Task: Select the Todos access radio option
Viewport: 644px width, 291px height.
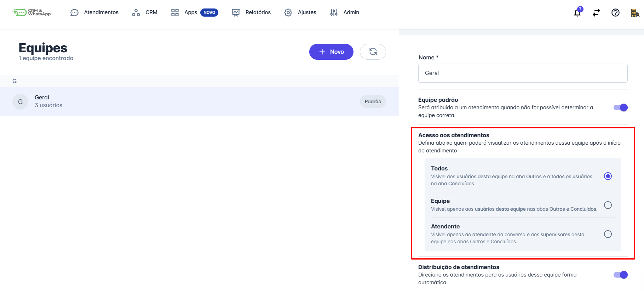Action: click(x=608, y=176)
